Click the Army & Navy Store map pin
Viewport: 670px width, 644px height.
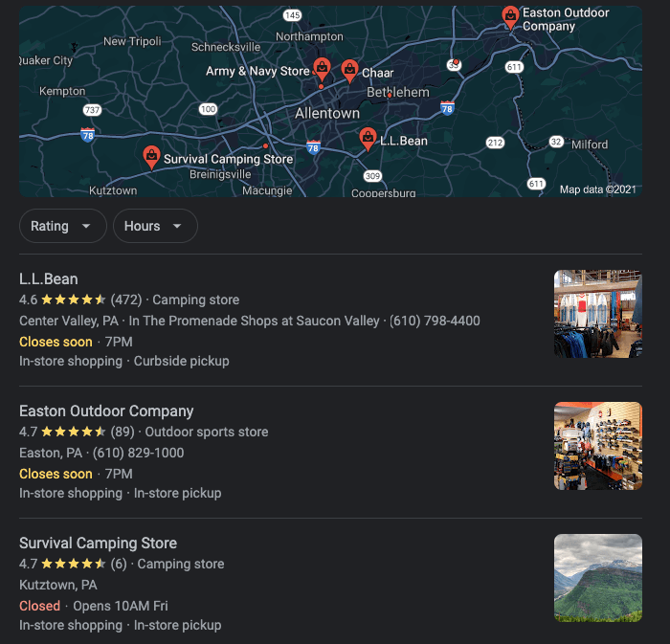322,69
